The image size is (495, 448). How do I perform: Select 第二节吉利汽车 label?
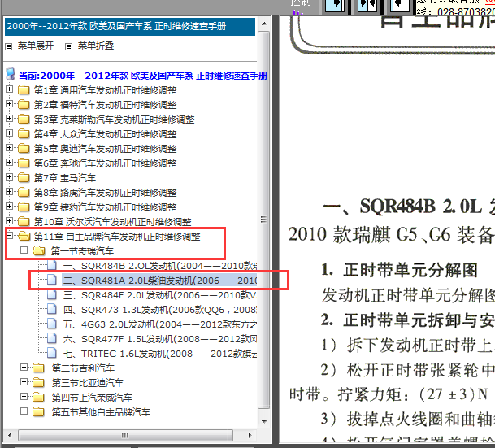click(x=83, y=368)
